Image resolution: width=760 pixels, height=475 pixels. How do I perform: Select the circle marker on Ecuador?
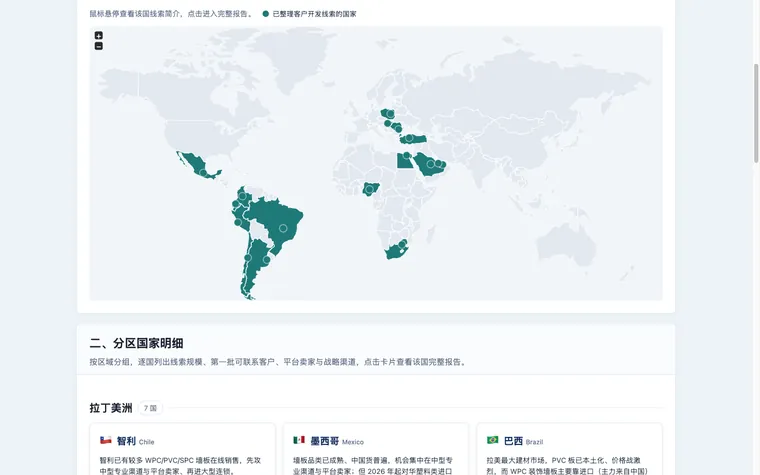(235, 204)
